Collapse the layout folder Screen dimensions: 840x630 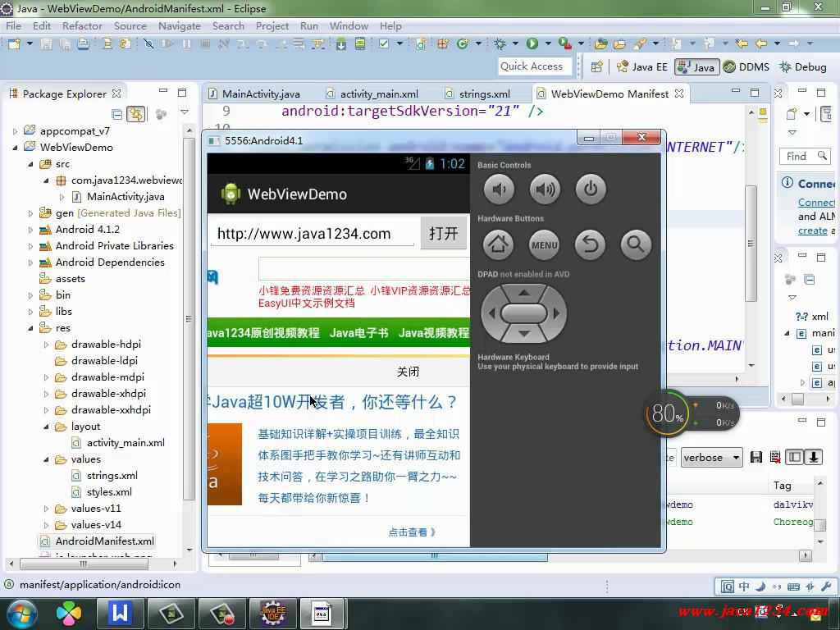[46, 427]
